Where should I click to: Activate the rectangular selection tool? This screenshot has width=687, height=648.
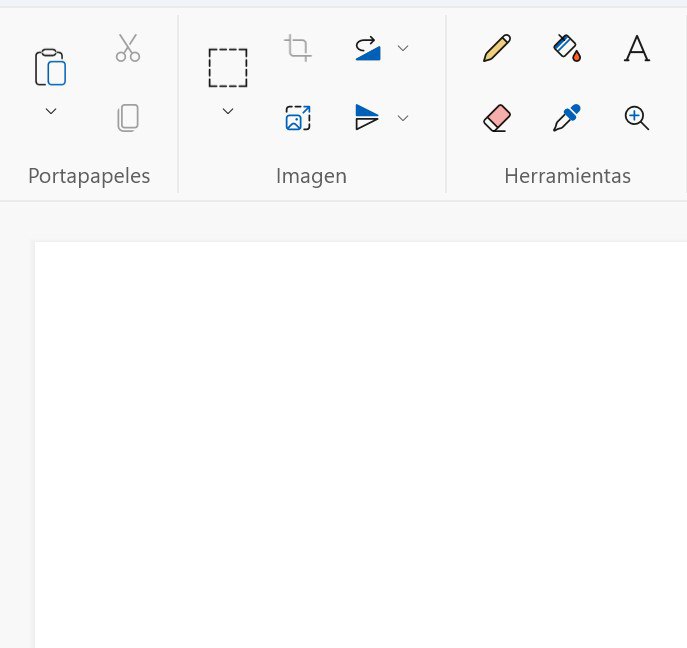[228, 68]
